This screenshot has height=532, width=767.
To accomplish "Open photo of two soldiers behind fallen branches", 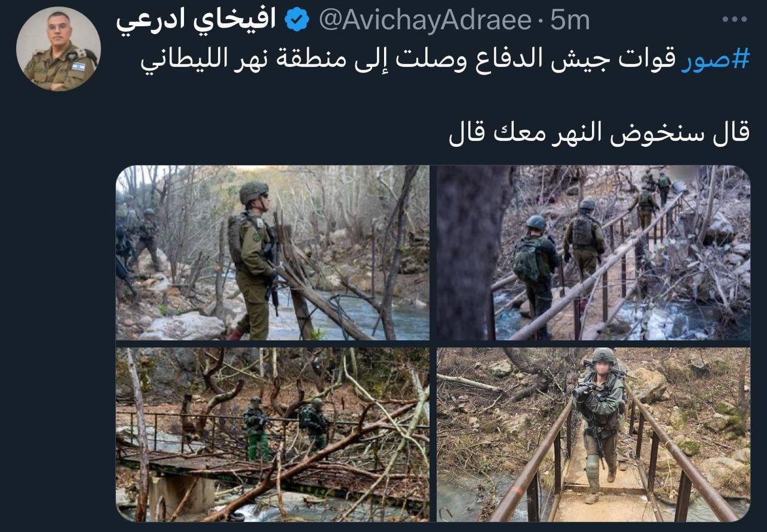I will 273,434.
